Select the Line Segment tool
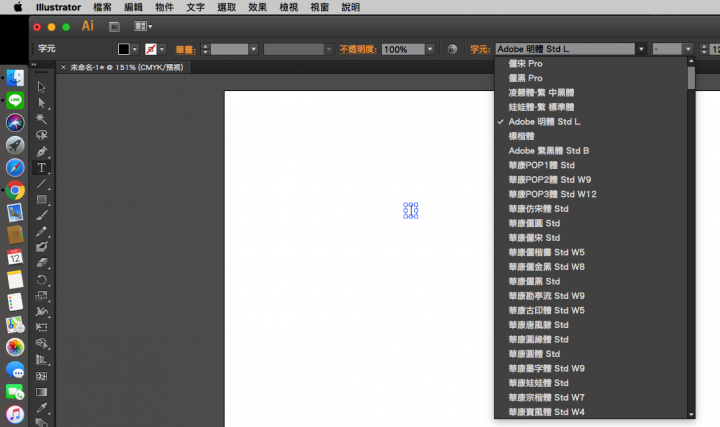720x427 pixels. [41, 184]
